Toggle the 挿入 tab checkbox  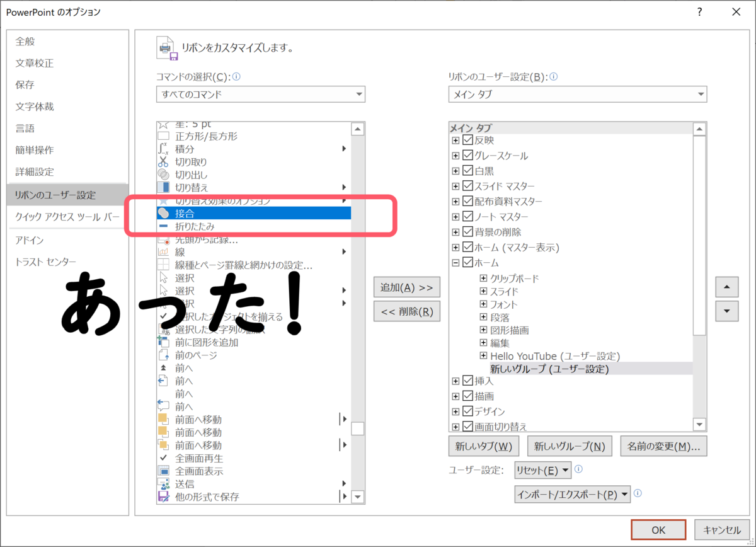click(x=467, y=381)
